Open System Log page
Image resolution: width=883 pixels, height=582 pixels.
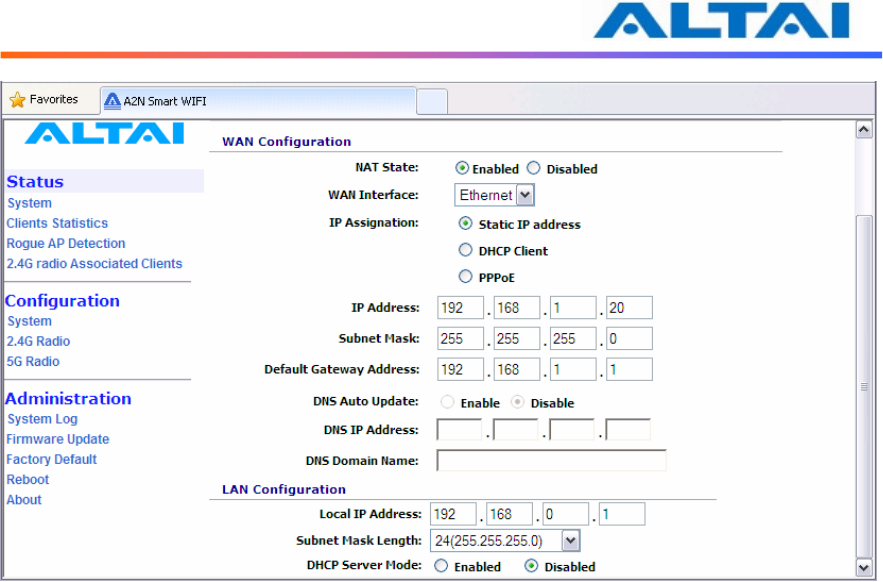42,419
